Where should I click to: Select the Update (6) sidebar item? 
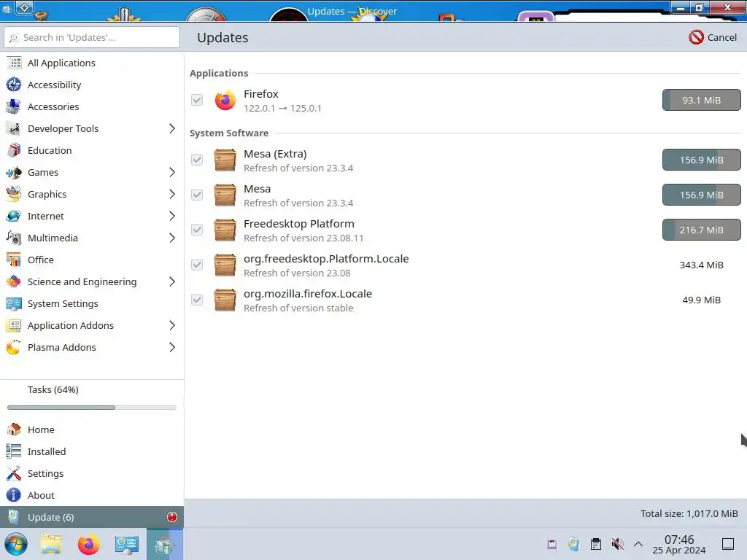[x=91, y=517]
